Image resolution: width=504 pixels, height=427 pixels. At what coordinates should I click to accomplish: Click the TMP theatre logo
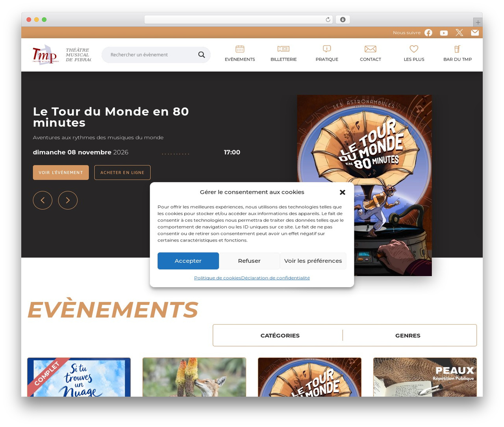click(x=45, y=55)
